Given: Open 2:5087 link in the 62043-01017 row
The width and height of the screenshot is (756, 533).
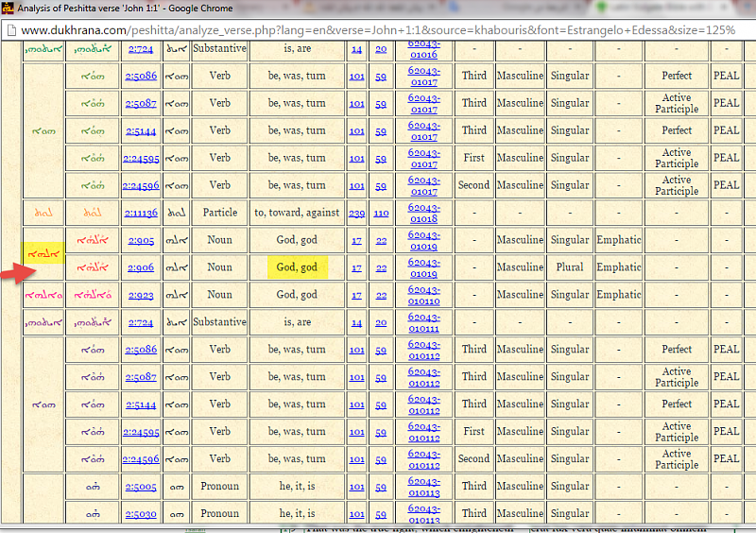Looking at the screenshot, I should (141, 103).
